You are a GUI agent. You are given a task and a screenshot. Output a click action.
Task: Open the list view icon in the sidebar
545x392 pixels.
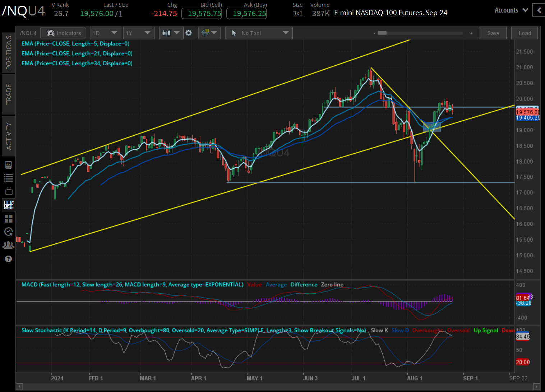pos(9,178)
